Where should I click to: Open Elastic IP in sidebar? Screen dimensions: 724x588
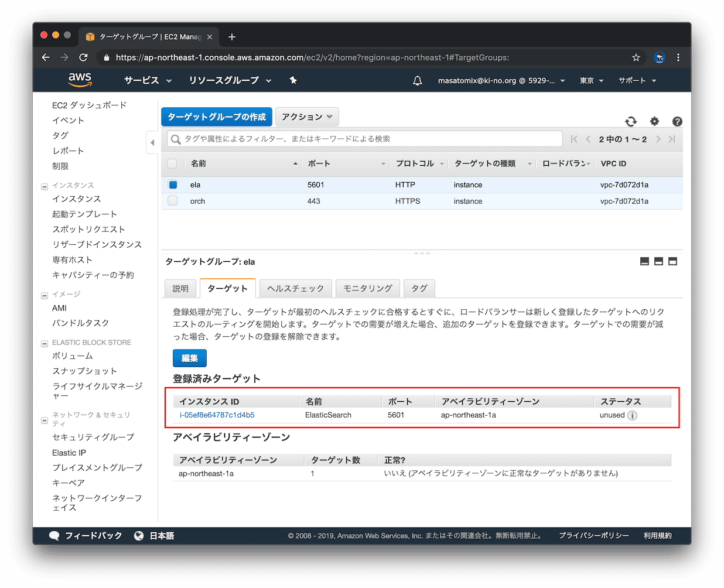pyautogui.click(x=69, y=453)
